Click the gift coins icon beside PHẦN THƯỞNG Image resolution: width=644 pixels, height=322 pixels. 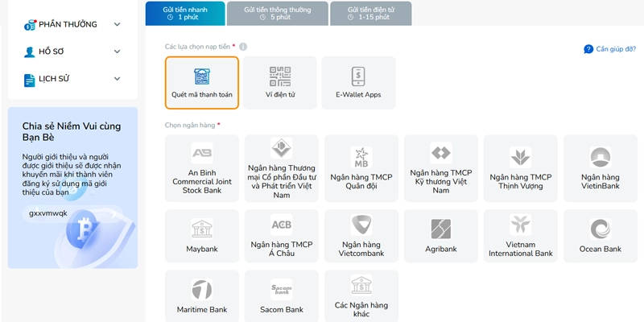[30, 25]
